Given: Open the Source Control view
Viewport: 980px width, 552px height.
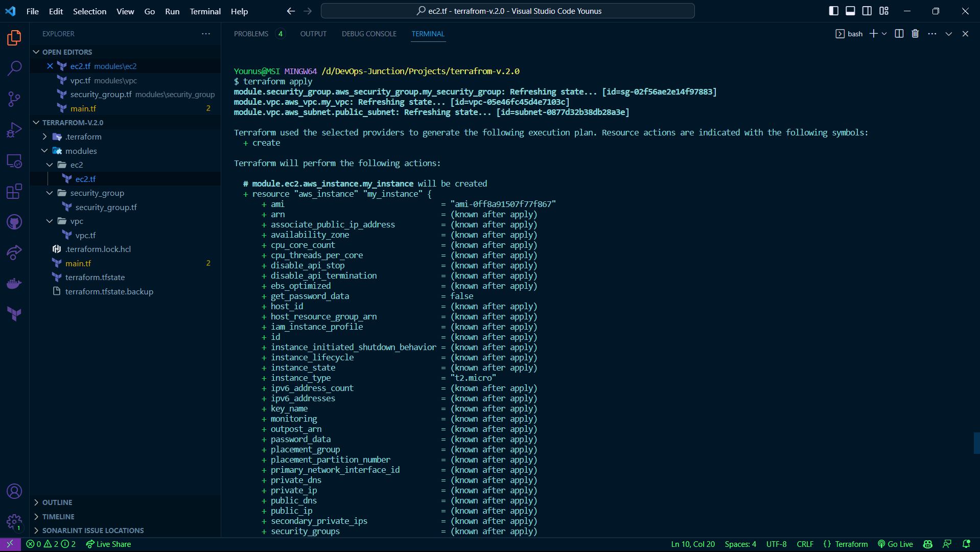Looking at the screenshot, I should 14,99.
